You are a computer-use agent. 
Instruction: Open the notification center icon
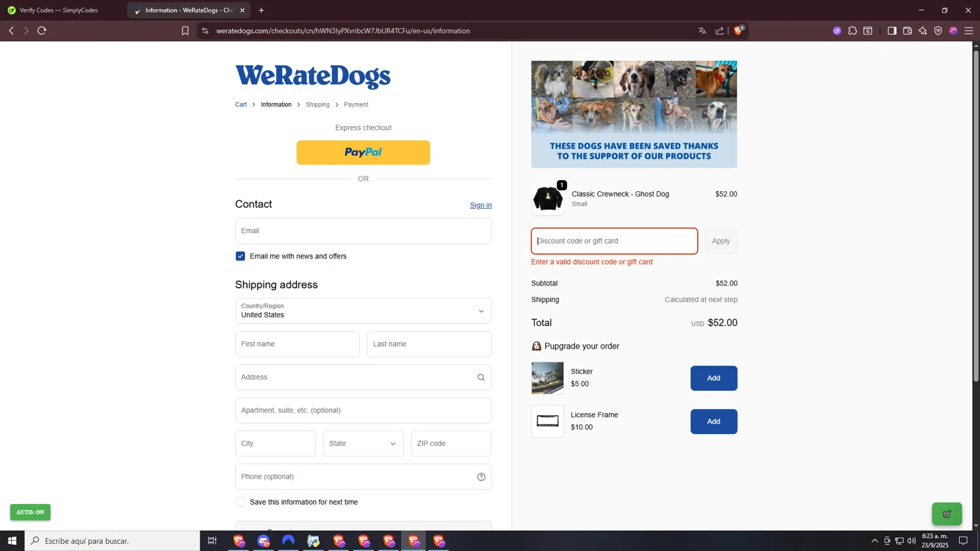coord(963,541)
